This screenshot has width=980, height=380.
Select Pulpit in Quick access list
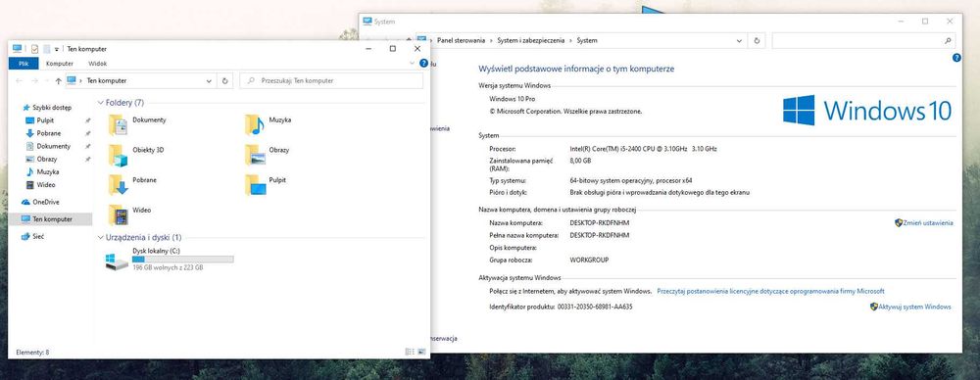click(x=45, y=120)
